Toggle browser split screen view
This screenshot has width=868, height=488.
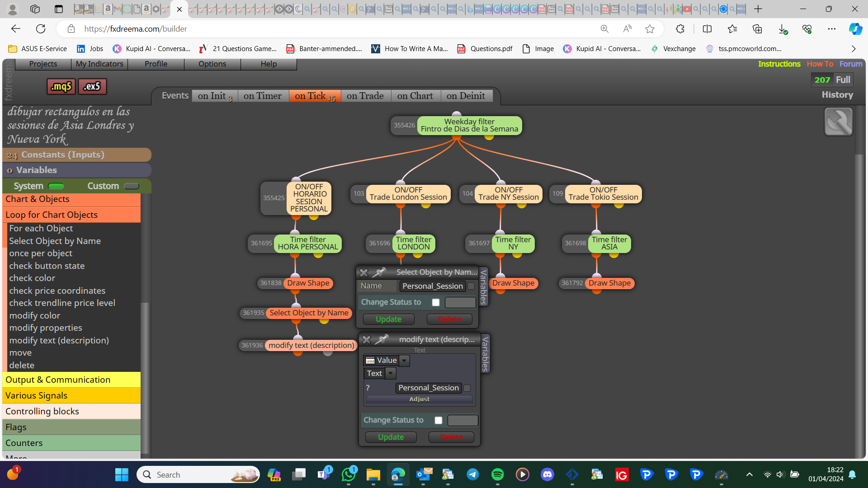(707, 29)
